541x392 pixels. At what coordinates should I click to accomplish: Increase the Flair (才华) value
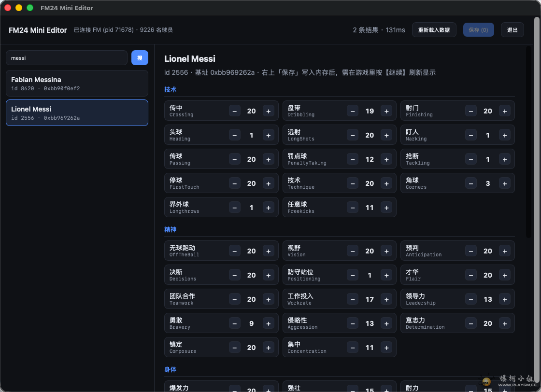coord(505,275)
